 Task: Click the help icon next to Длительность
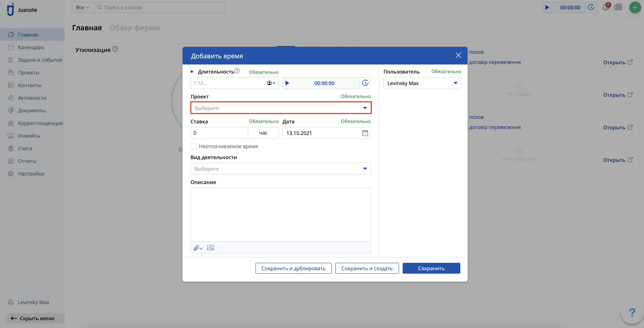click(x=237, y=71)
